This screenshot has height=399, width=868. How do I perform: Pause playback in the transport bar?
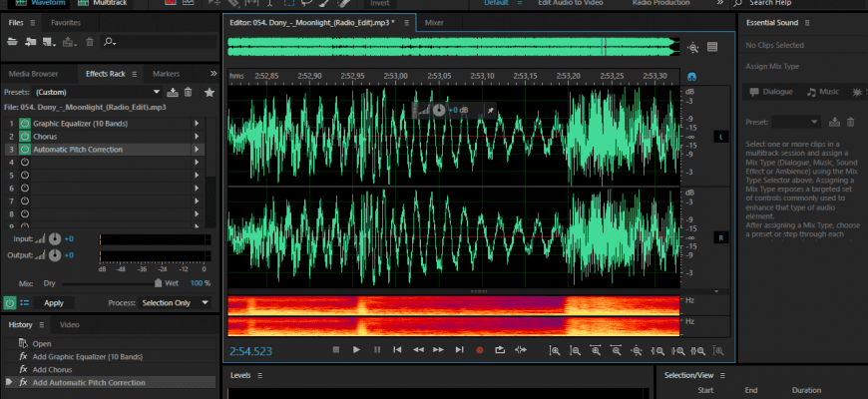(x=377, y=350)
